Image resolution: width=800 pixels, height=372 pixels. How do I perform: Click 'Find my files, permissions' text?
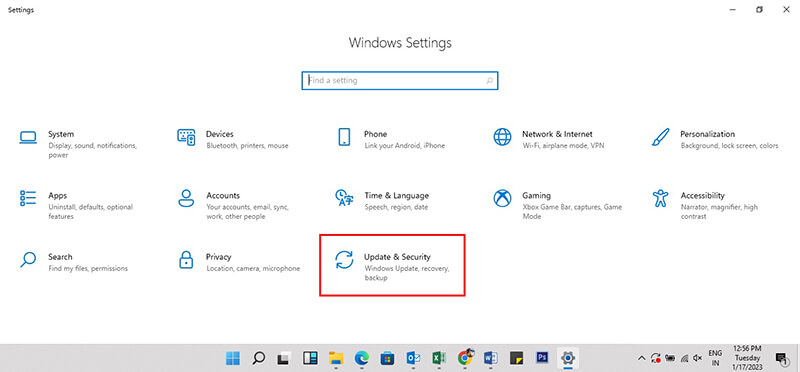click(x=88, y=268)
